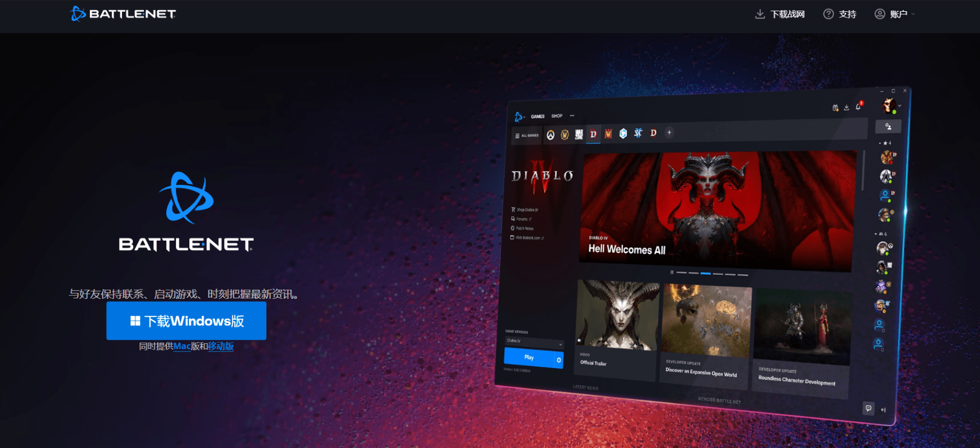Select the World of Warcraft game icon

tap(565, 135)
